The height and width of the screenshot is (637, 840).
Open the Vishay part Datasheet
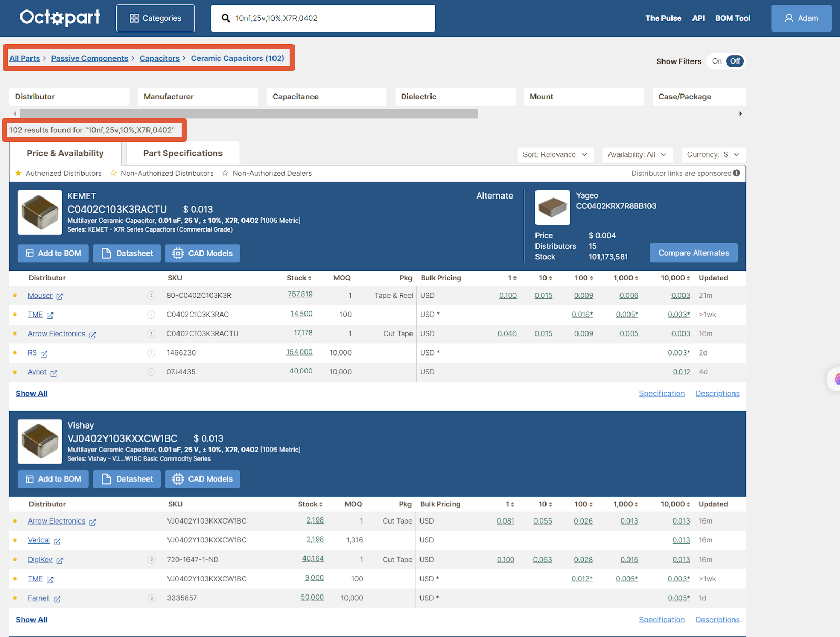coord(127,479)
